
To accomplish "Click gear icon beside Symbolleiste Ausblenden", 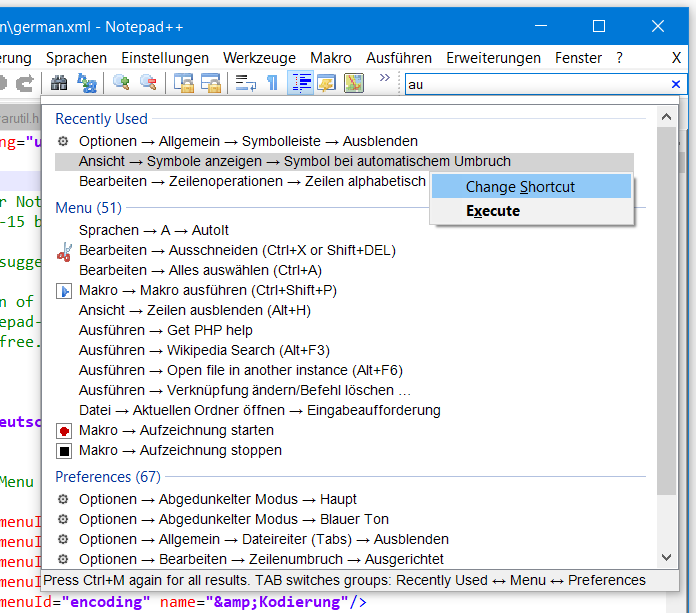I will (63, 141).
